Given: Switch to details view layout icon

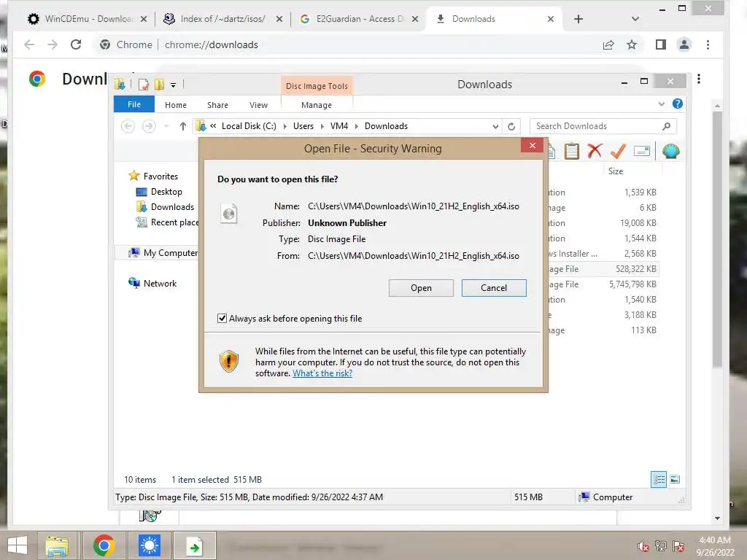Looking at the screenshot, I should click(659, 480).
